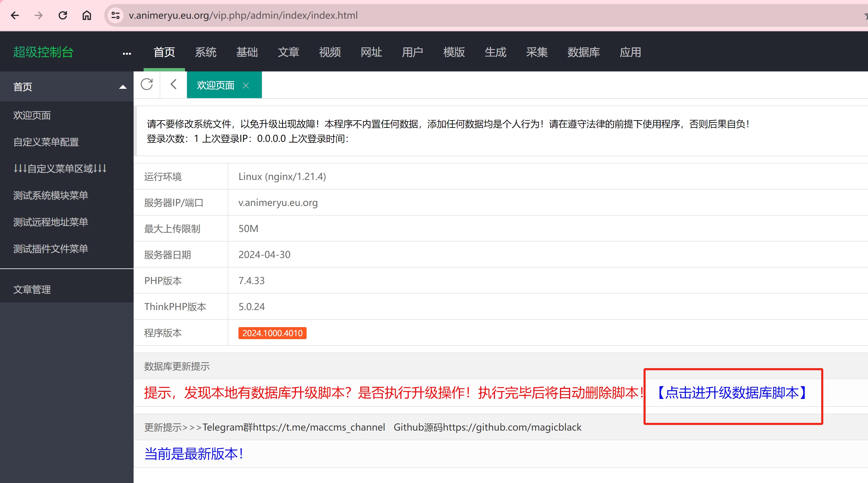
Task: Select 测试远程地址菜单 in sidebar
Action: pyautogui.click(x=50, y=222)
